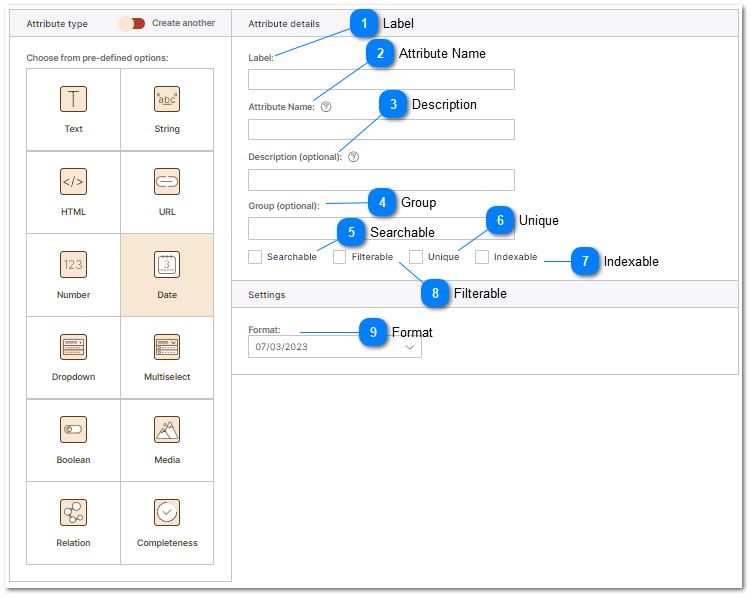This screenshot has width=751, height=597.
Task: Enable the Indexable checkbox
Action: tap(482, 257)
